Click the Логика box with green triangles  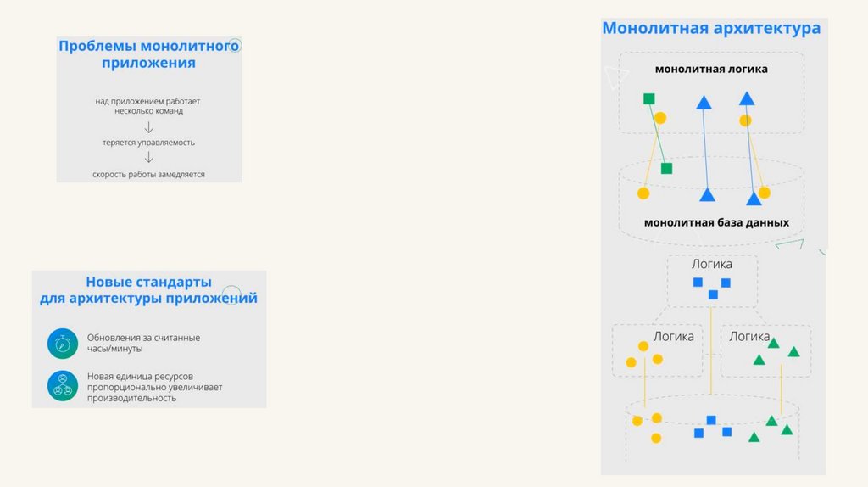(x=765, y=350)
